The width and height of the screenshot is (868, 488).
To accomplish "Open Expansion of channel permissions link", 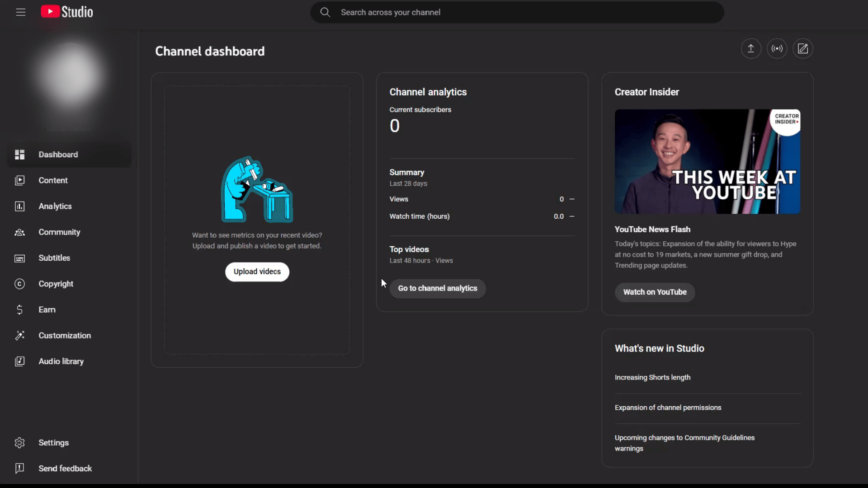I will [668, 408].
